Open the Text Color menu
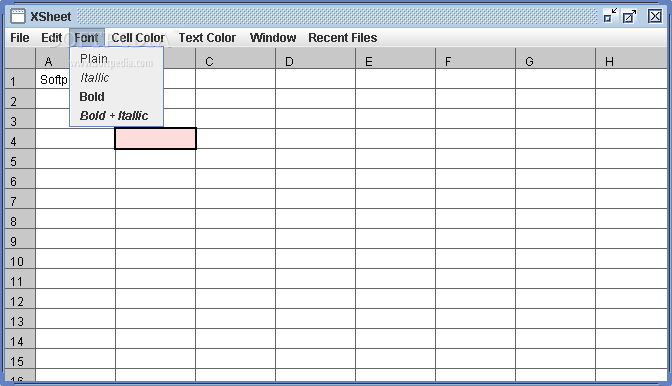 (x=207, y=38)
